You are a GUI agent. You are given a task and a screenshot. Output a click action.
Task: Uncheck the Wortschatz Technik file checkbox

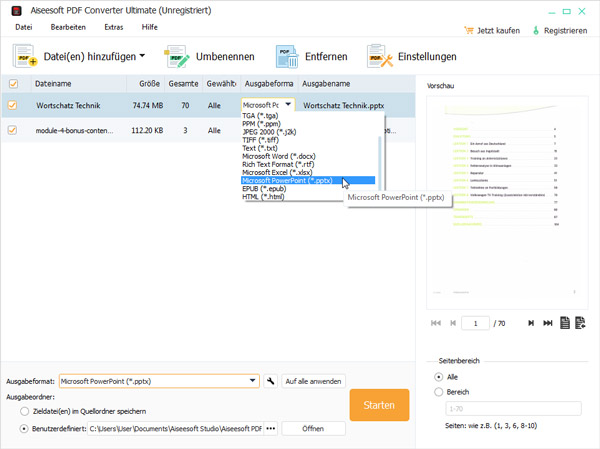[x=13, y=104]
